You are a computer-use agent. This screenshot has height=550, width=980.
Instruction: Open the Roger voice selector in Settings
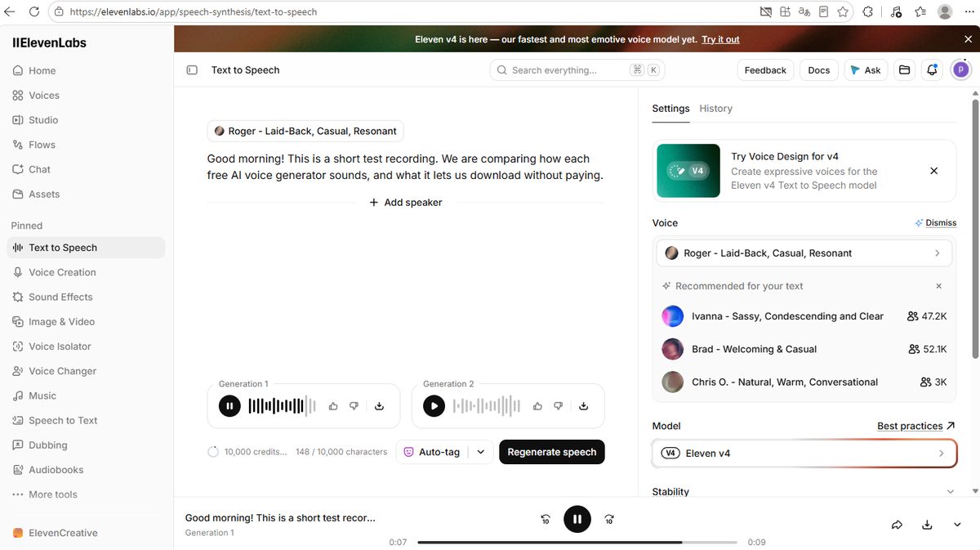(x=804, y=253)
